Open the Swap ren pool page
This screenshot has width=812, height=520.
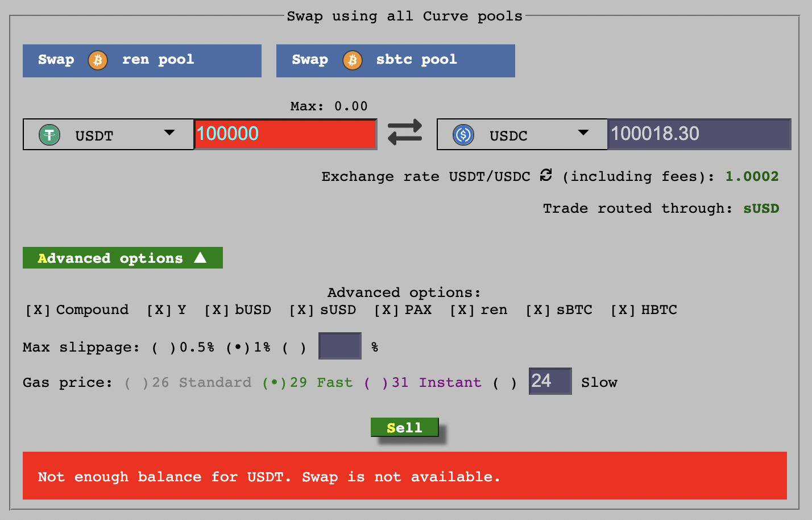pyautogui.click(x=142, y=60)
